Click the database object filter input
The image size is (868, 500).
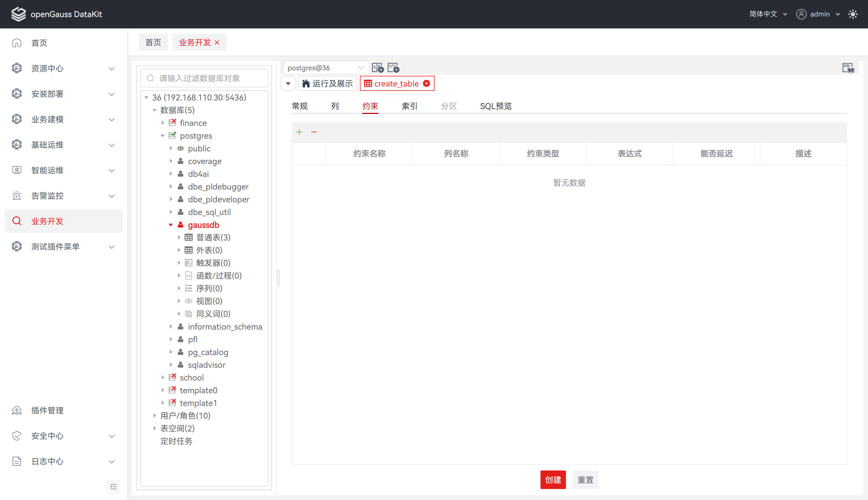tap(204, 78)
